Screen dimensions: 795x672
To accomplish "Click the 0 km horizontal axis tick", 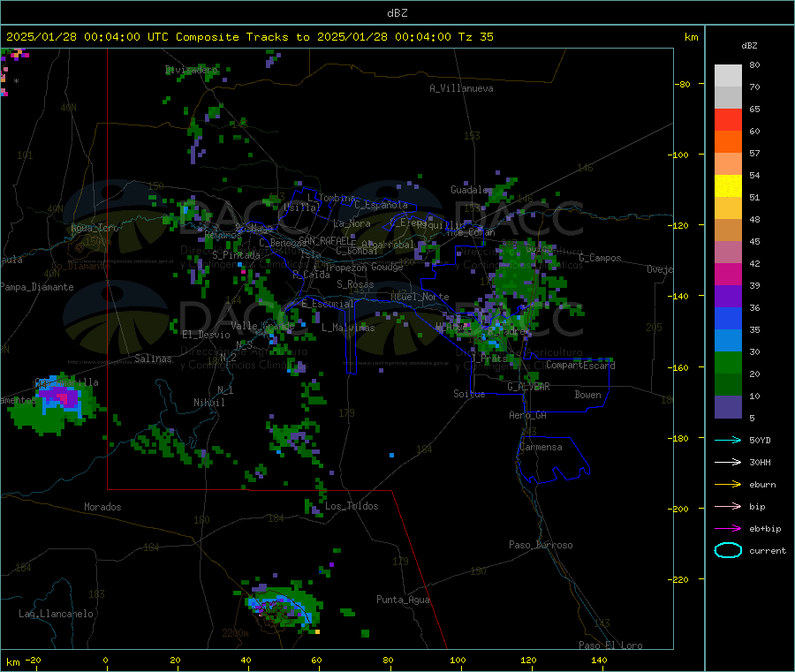I will [x=105, y=660].
